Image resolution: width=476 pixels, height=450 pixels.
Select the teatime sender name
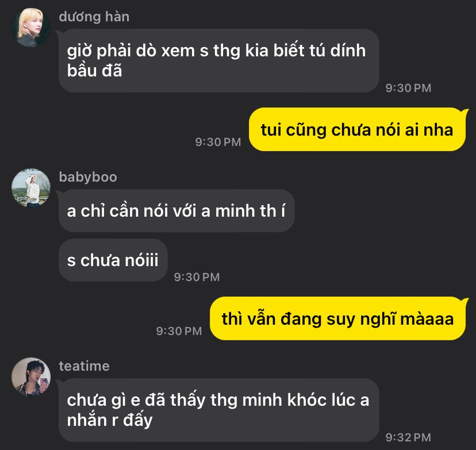click(x=84, y=366)
